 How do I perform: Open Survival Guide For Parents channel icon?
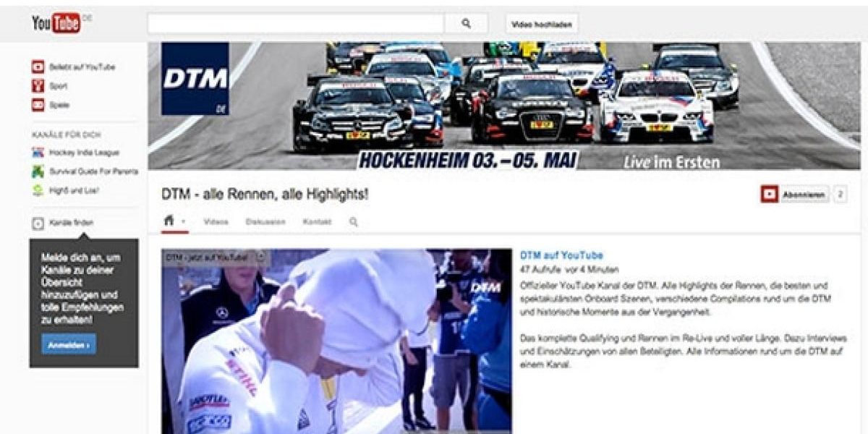coord(38,171)
